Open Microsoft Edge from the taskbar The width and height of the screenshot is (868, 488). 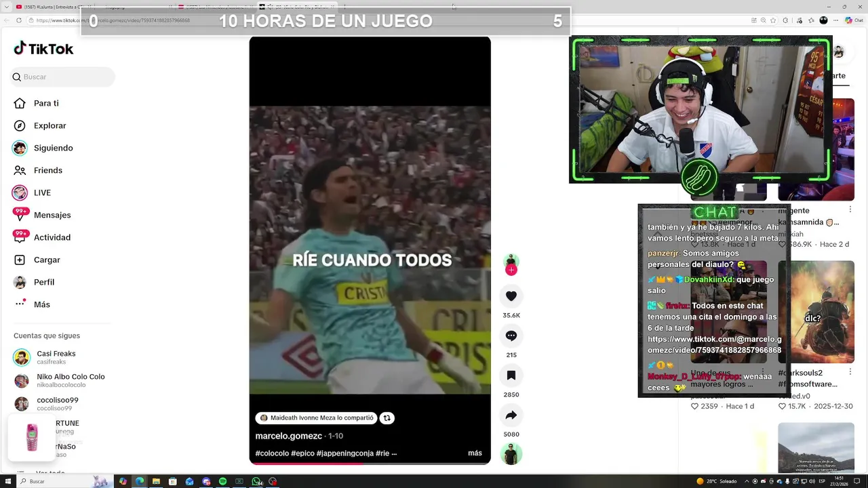click(140, 481)
